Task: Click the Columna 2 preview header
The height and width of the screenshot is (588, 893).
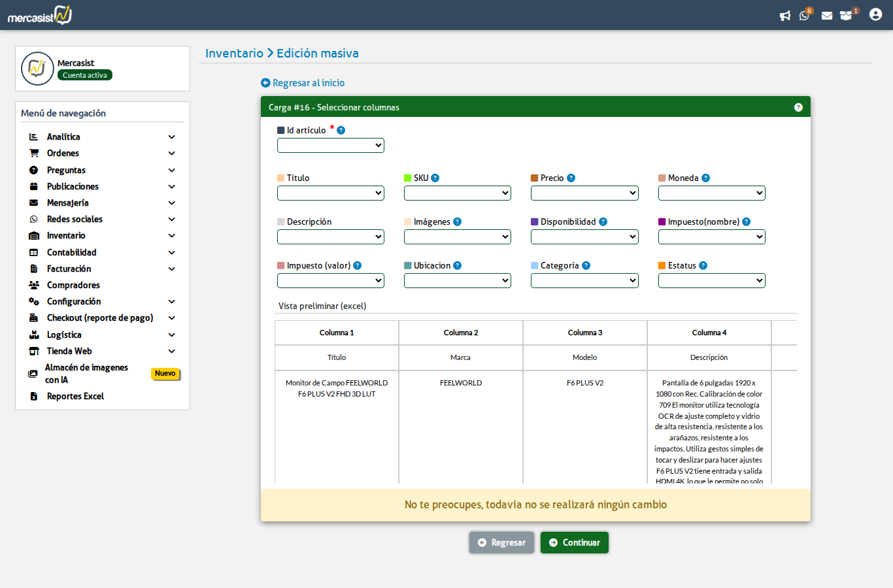Action: coord(461,333)
